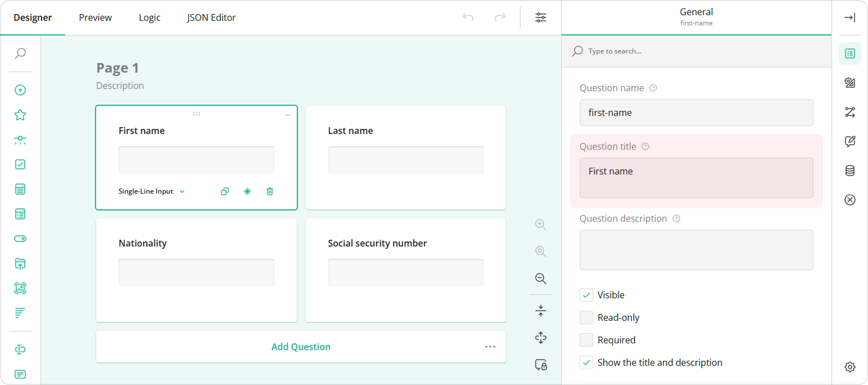Open the Single-Line Input type dropdown
Image resolution: width=868 pixels, height=385 pixels.
[151, 191]
